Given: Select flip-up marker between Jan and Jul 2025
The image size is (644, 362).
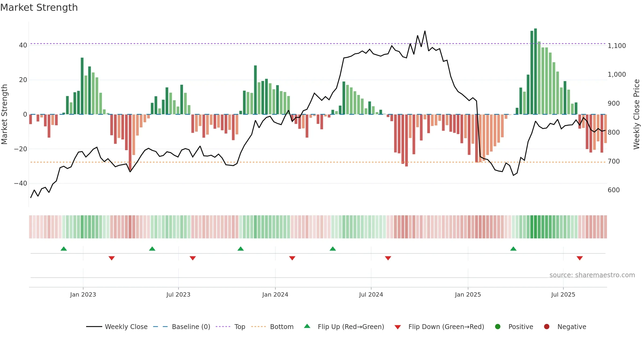Looking at the screenshot, I should coord(513,249).
